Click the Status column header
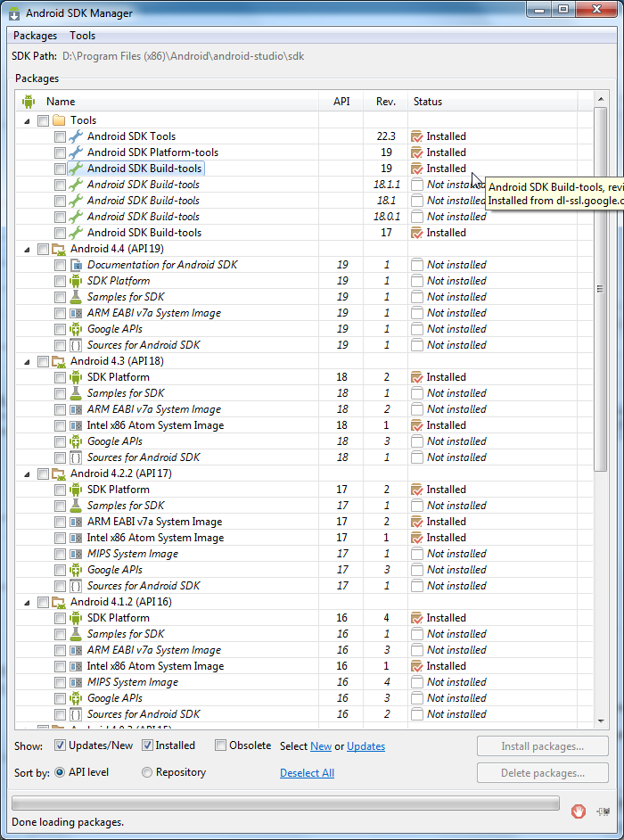The height and width of the screenshot is (840, 624). [x=493, y=102]
